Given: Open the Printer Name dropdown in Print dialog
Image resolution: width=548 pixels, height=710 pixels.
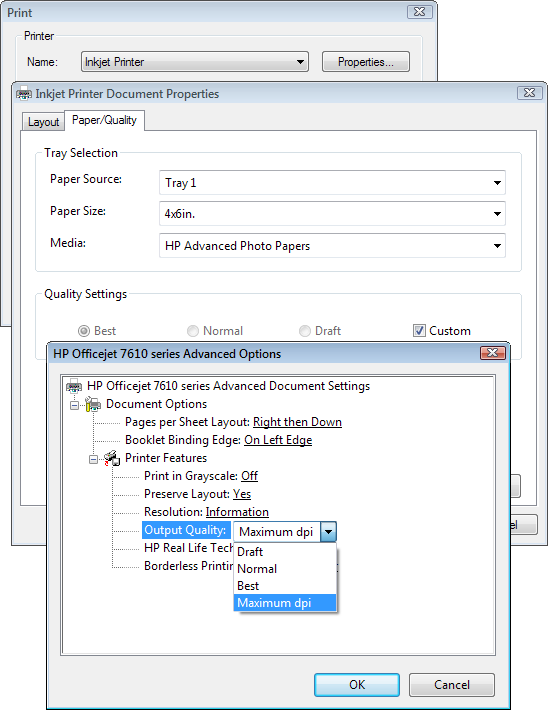Looking at the screenshot, I should tap(195, 62).
